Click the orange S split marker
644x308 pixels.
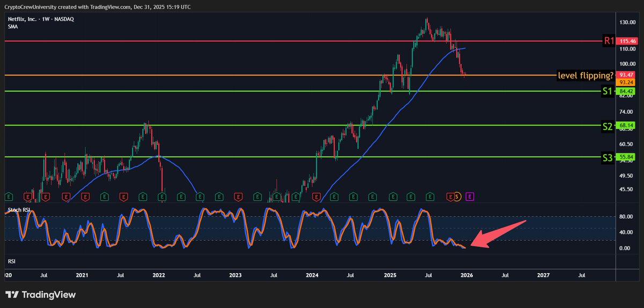coord(457,197)
